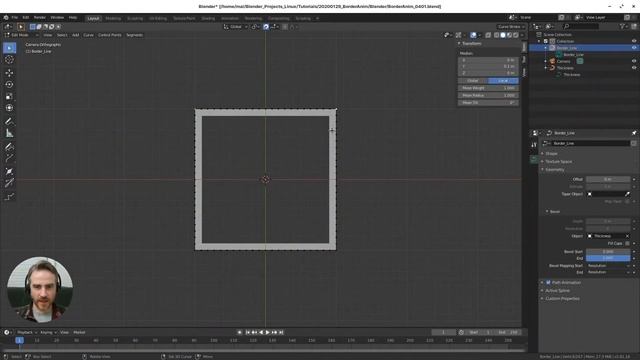Expand the Shape panel

point(551,154)
